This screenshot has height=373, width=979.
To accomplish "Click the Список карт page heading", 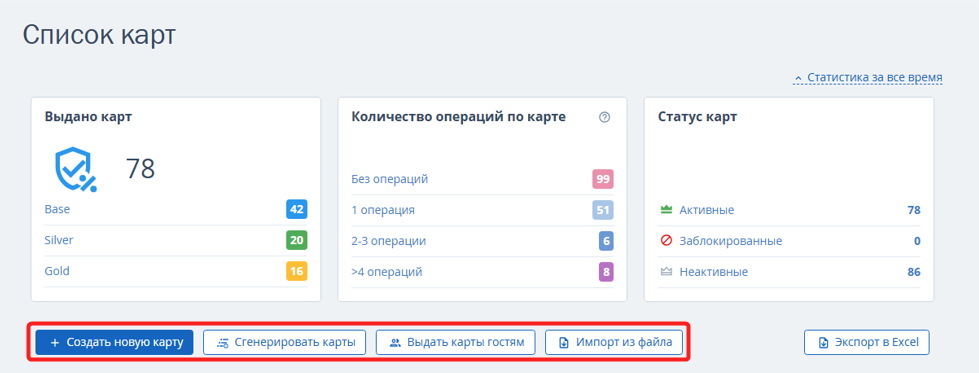I will (x=99, y=36).
